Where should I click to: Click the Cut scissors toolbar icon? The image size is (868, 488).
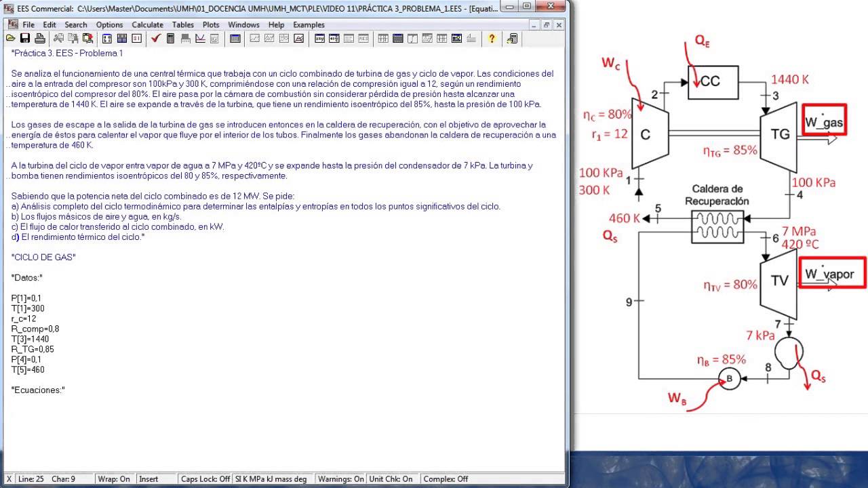[59, 39]
